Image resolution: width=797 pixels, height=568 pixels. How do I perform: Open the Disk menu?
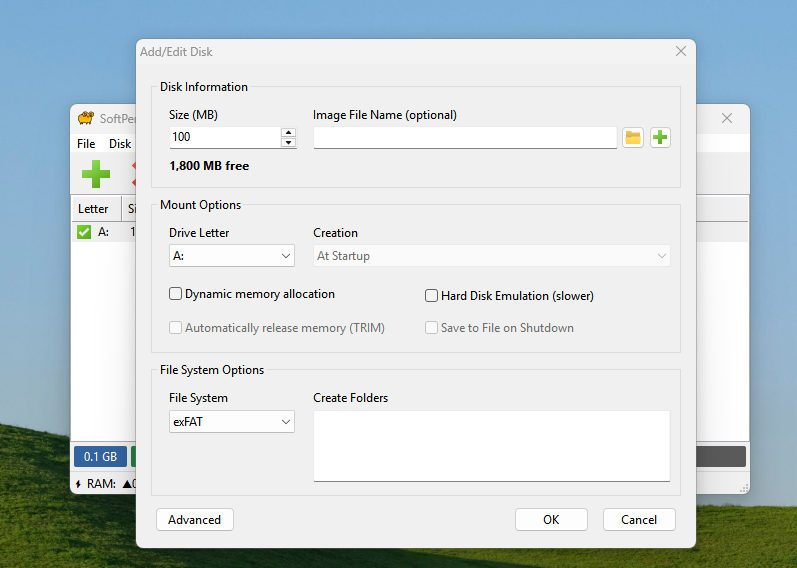[x=119, y=144]
